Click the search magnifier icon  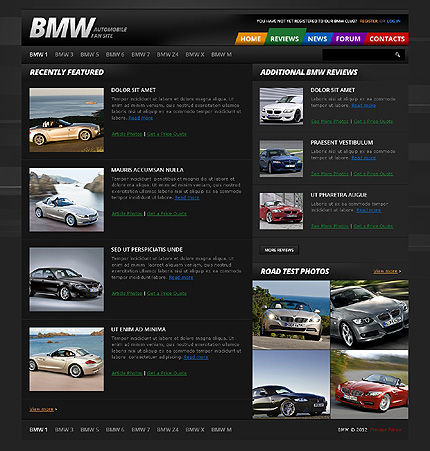397,55
